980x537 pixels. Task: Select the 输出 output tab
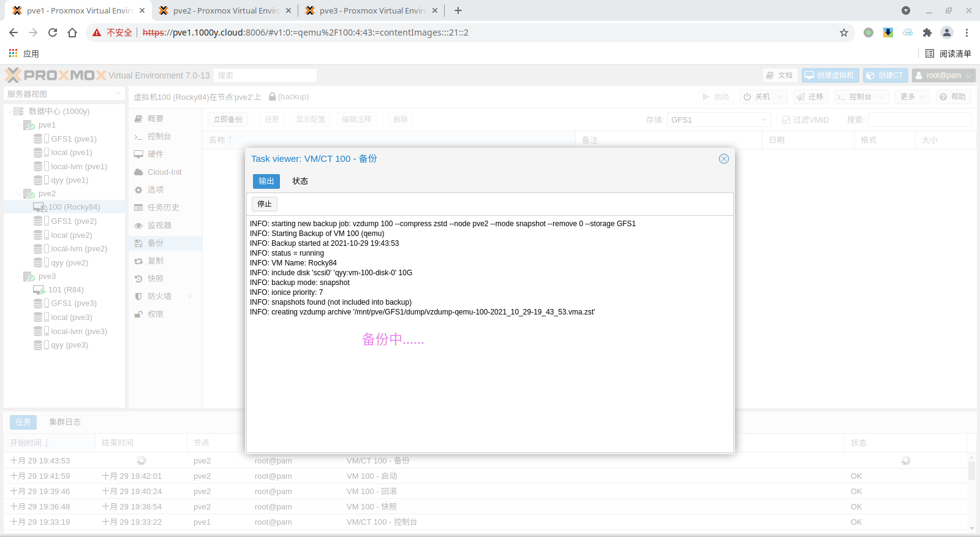(266, 181)
